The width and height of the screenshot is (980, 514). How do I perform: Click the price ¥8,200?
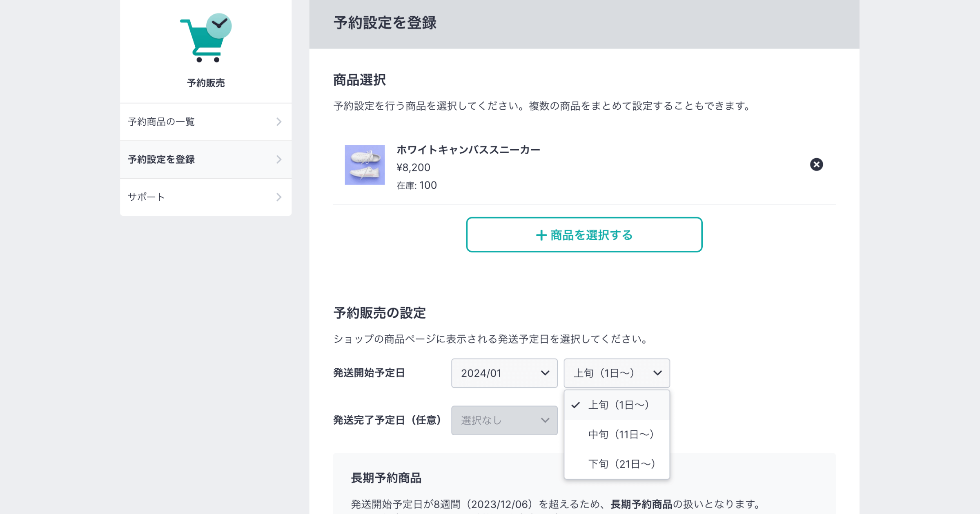(x=413, y=168)
